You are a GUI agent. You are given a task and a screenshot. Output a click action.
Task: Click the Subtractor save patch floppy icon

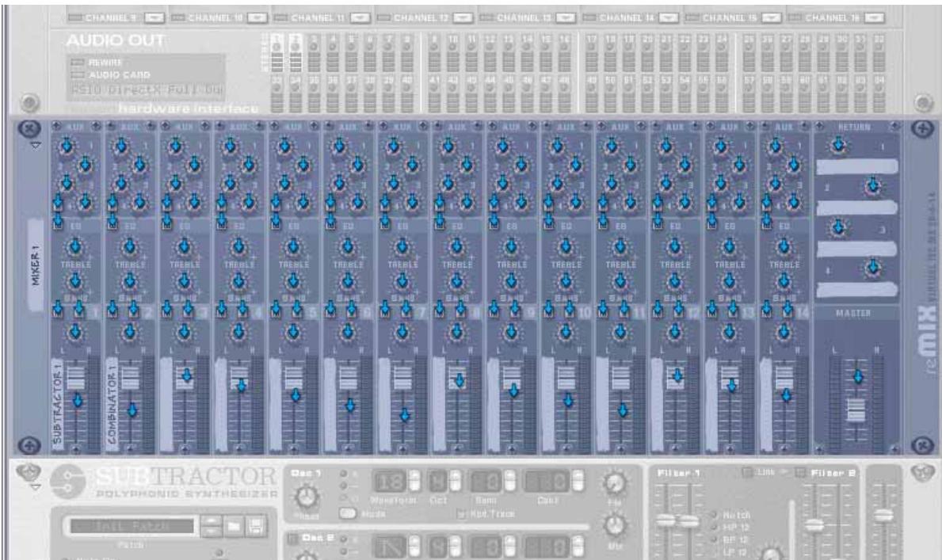pyautogui.click(x=255, y=527)
